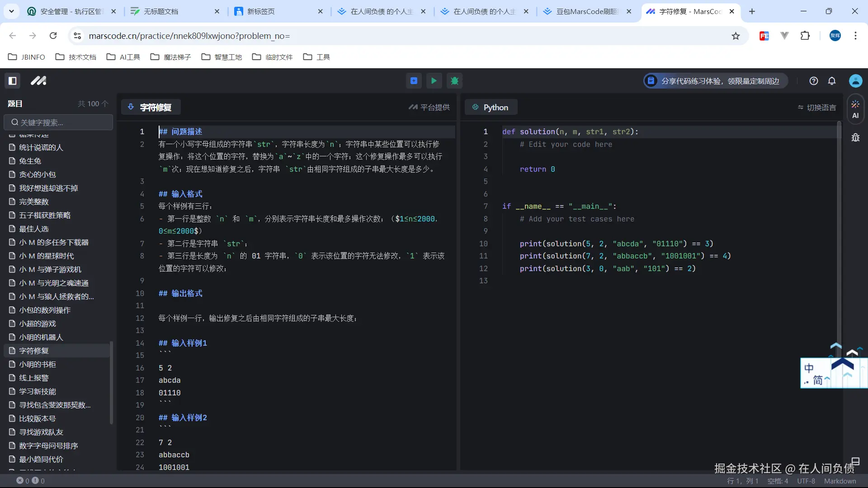Open the browser extensions puzzle icon

tap(806, 36)
